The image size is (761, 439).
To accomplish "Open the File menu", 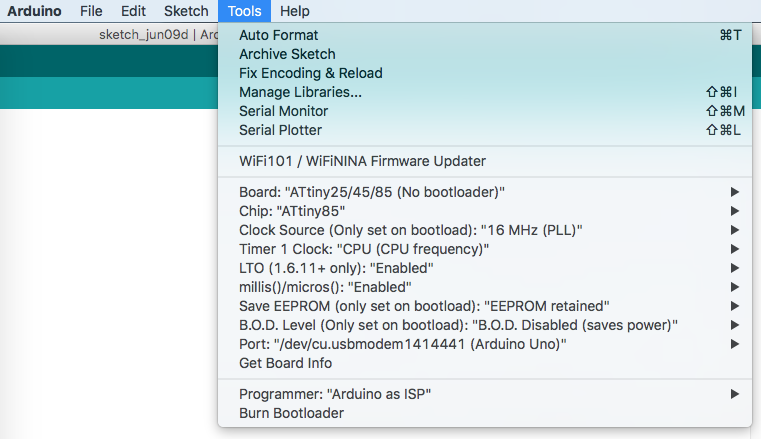I will [91, 11].
